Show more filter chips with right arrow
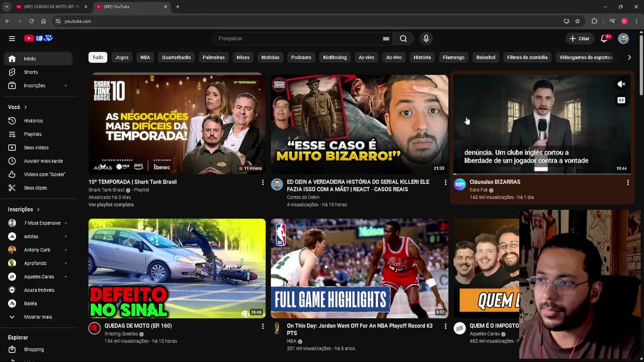Screen dimensions: 644x362 629,57
